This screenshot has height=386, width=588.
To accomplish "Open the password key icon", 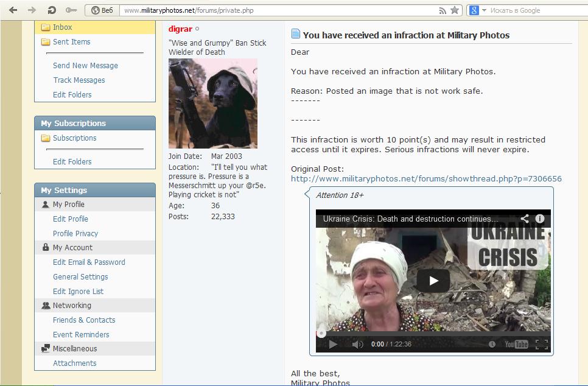I will (71, 10).
